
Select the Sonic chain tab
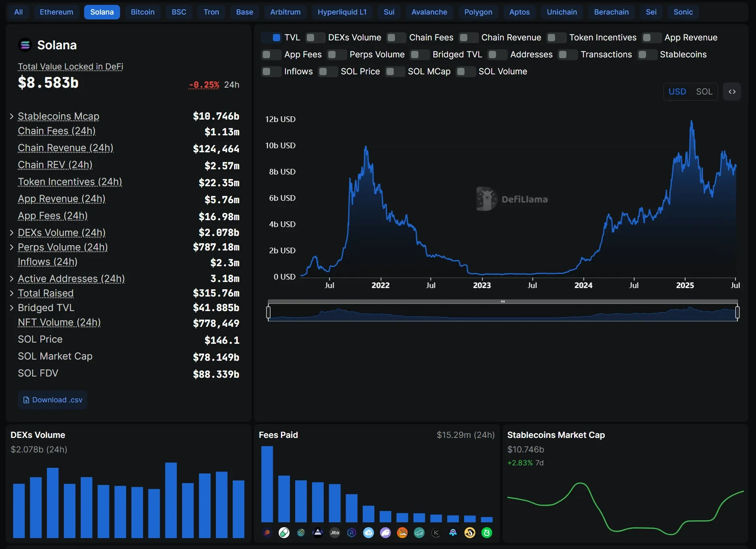(x=683, y=12)
